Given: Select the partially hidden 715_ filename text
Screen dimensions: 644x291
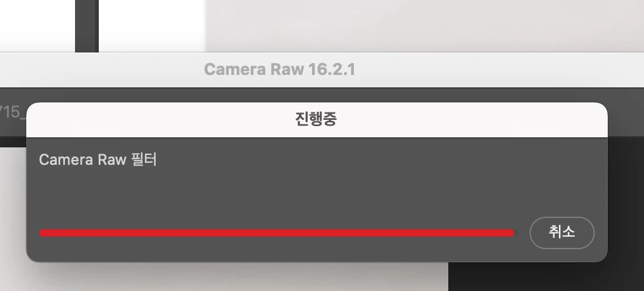Looking at the screenshot, I should (10, 112).
